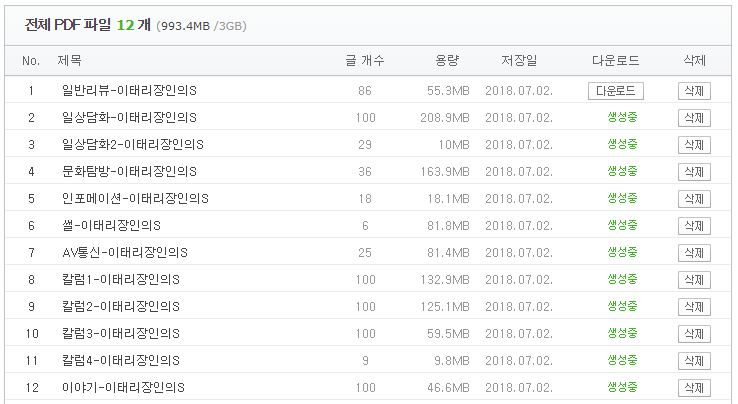Delete the 칼럼4-이태리장인의S file

[x=694, y=361]
